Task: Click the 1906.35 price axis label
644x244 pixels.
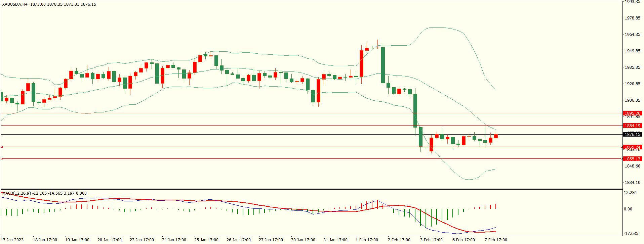Action: pos(633,100)
